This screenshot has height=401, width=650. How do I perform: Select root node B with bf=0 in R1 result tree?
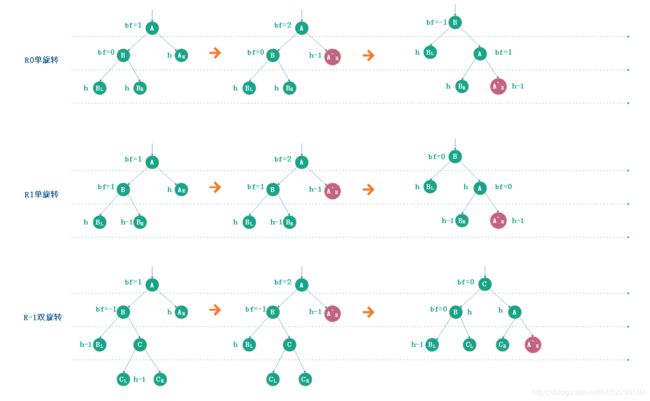(x=455, y=156)
